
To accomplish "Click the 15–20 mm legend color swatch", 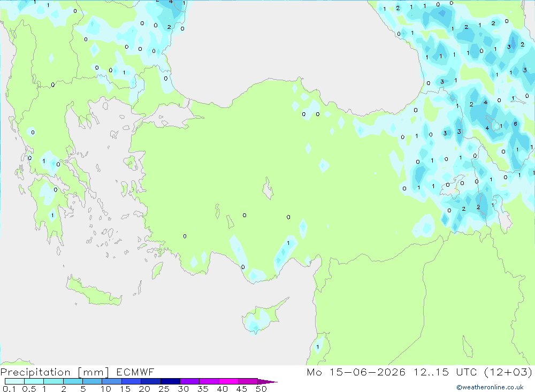I will click(x=132, y=381).
